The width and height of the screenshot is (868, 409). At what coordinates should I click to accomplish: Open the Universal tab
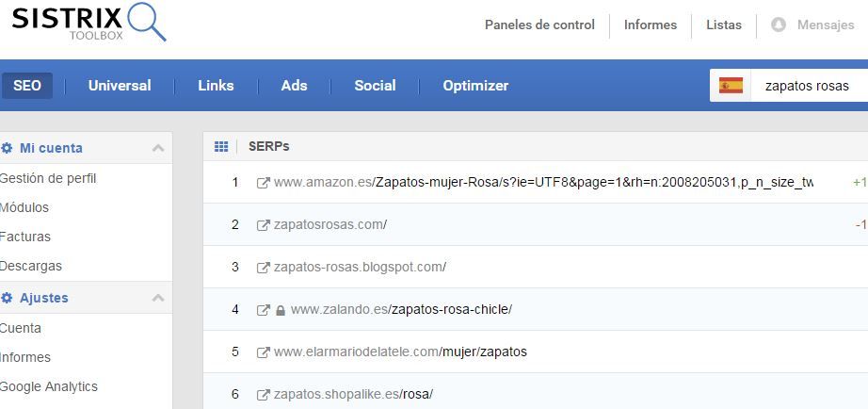120,86
